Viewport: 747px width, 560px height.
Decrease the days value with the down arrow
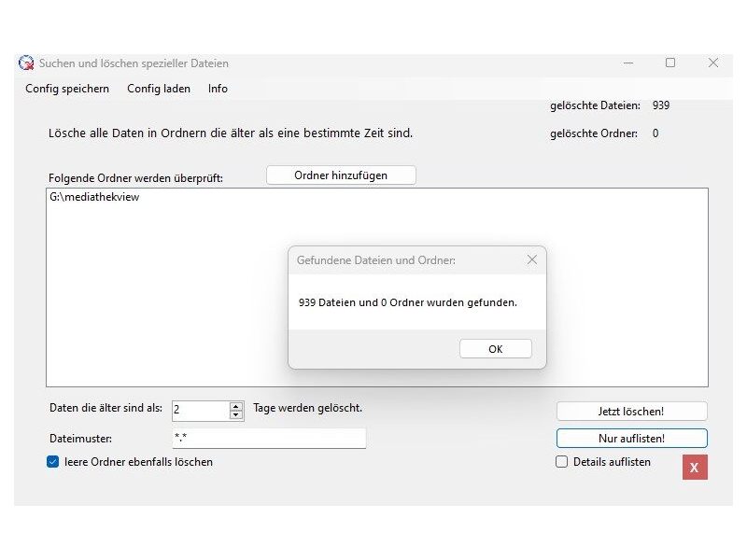(236, 413)
